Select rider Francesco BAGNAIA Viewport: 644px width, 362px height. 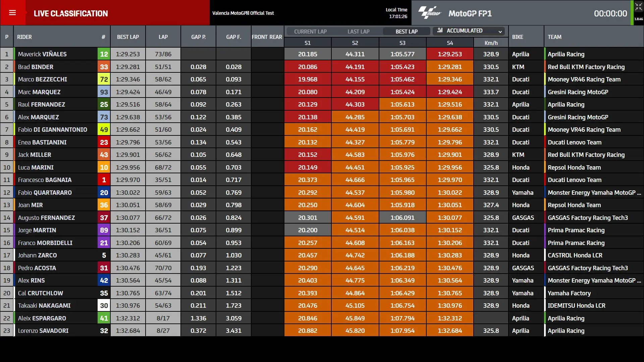click(45, 180)
